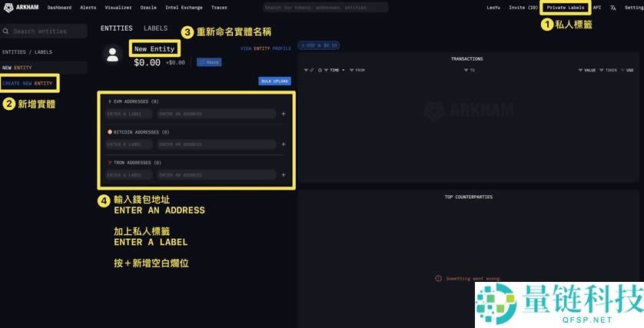The width and height of the screenshot is (644, 328).
Task: Focus the EVM Enter an Address field
Action: click(x=216, y=114)
